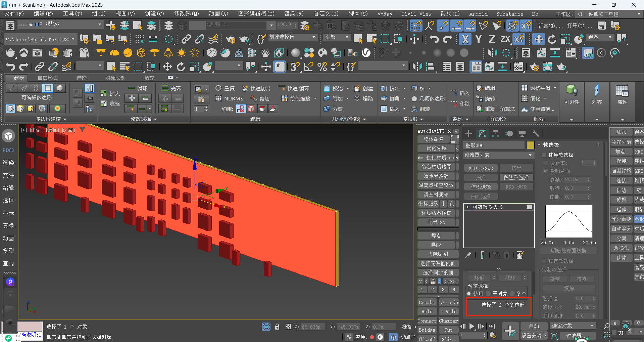Play the animation
This screenshot has height=342, width=644.
472,326
